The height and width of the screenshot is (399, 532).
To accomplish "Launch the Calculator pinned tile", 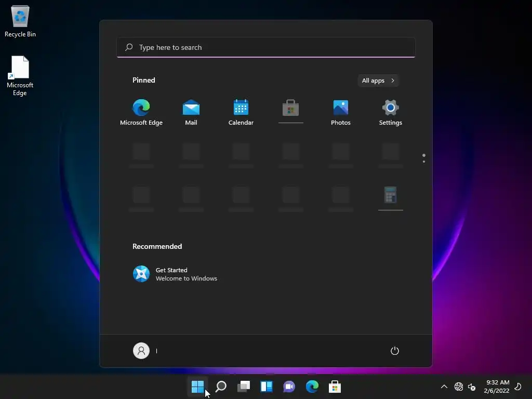I will point(391,198).
